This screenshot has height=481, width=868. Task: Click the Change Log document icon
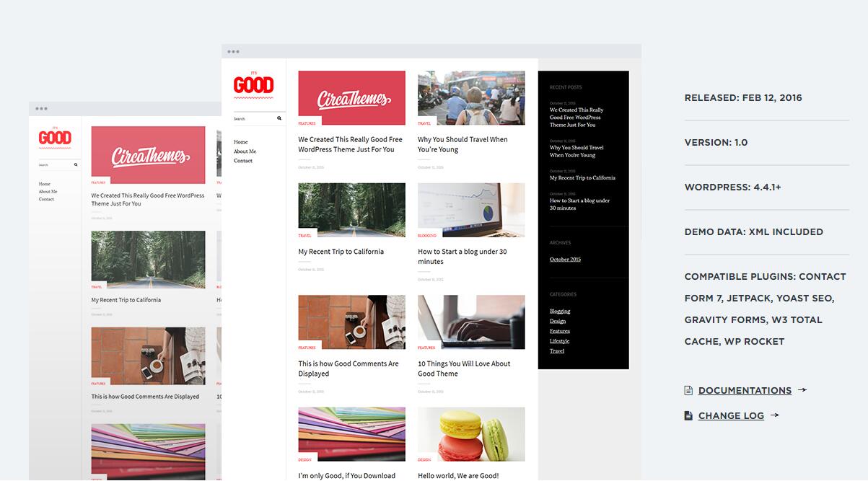[x=688, y=416]
